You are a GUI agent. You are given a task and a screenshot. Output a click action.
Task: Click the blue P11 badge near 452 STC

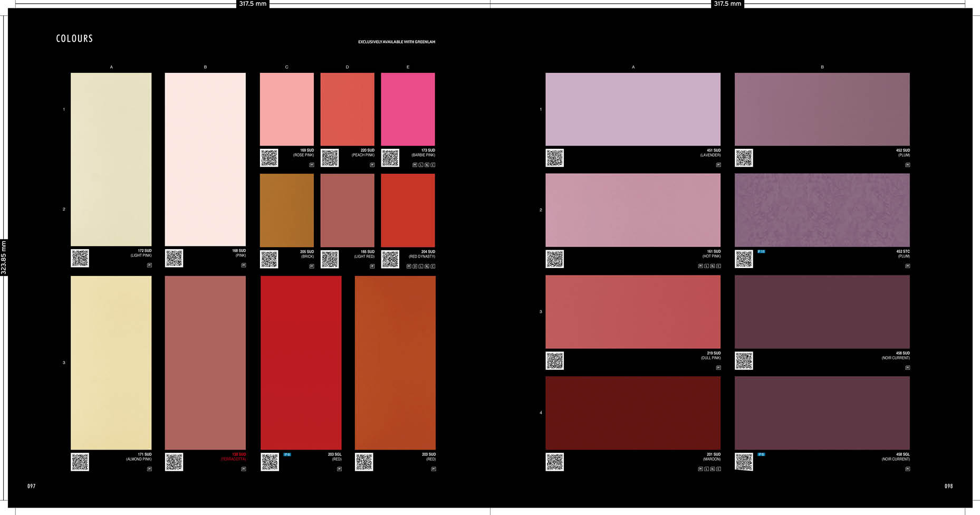pos(761,252)
